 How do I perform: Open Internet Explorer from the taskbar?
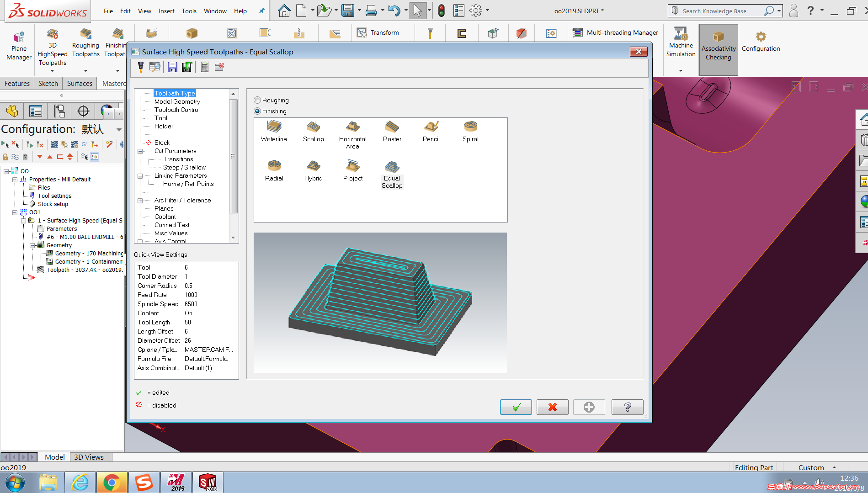(80, 482)
